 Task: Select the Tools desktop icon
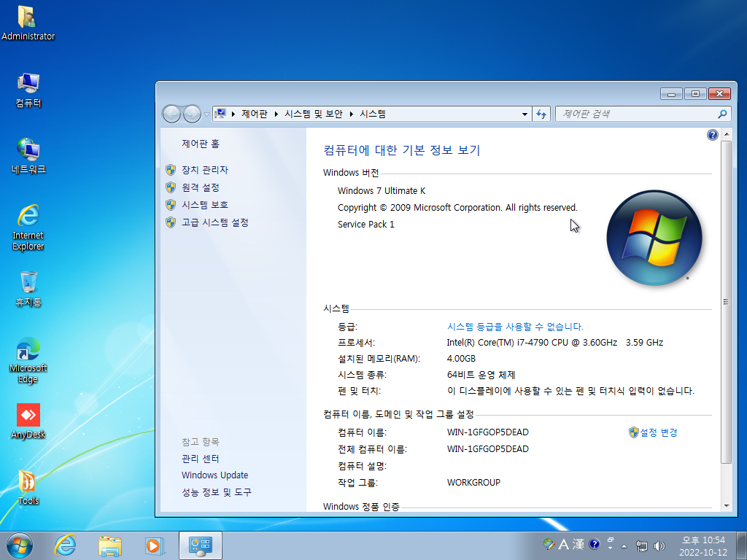pos(28,488)
